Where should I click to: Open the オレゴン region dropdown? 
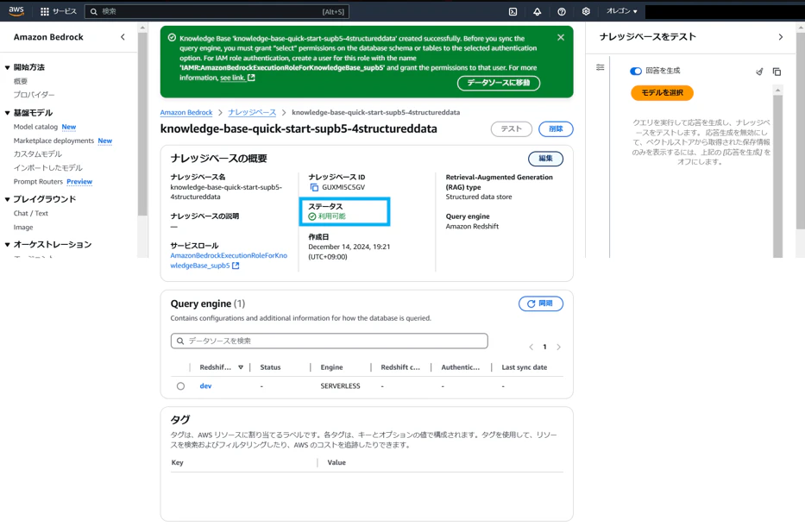pyautogui.click(x=622, y=11)
